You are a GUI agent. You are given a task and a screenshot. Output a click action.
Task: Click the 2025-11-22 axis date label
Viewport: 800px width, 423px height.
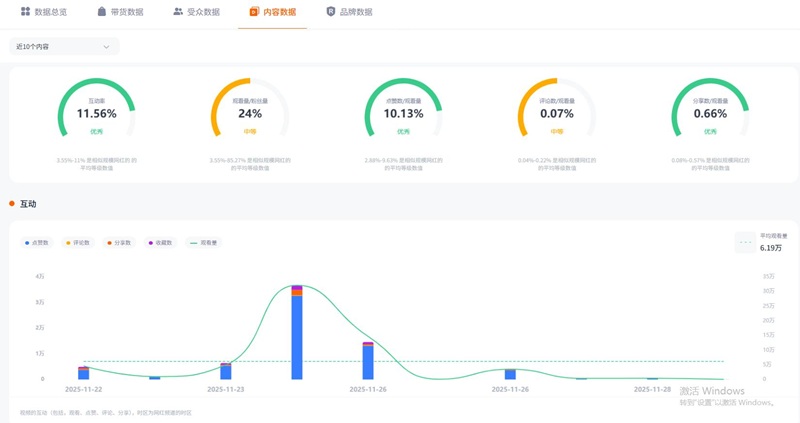(x=84, y=389)
